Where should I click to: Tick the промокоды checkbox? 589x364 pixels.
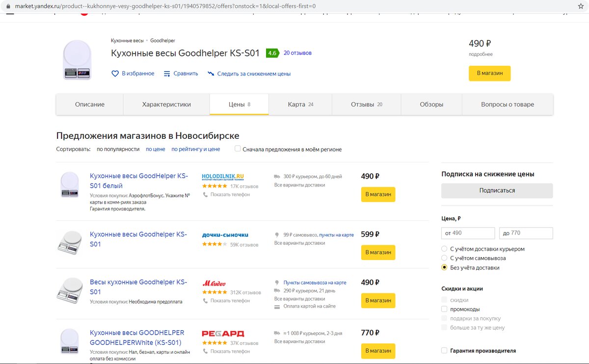(x=444, y=309)
